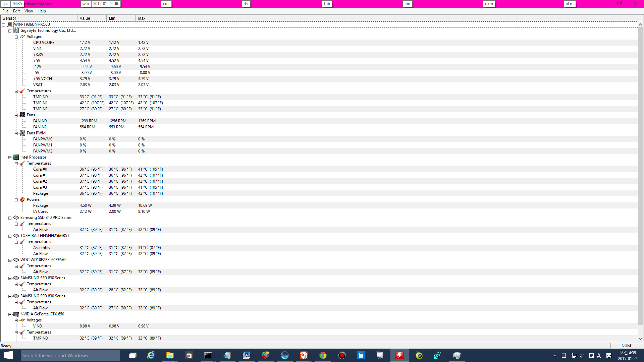Image resolution: width=644 pixels, height=362 pixels.
Task: Toggle visibility for Temperatures under Intel Processor
Action: tap(16, 163)
